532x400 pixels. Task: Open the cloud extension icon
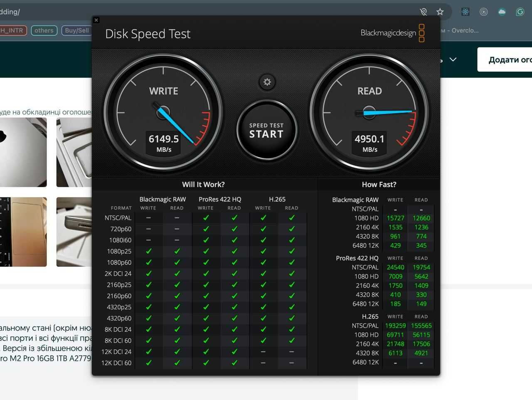(x=502, y=12)
